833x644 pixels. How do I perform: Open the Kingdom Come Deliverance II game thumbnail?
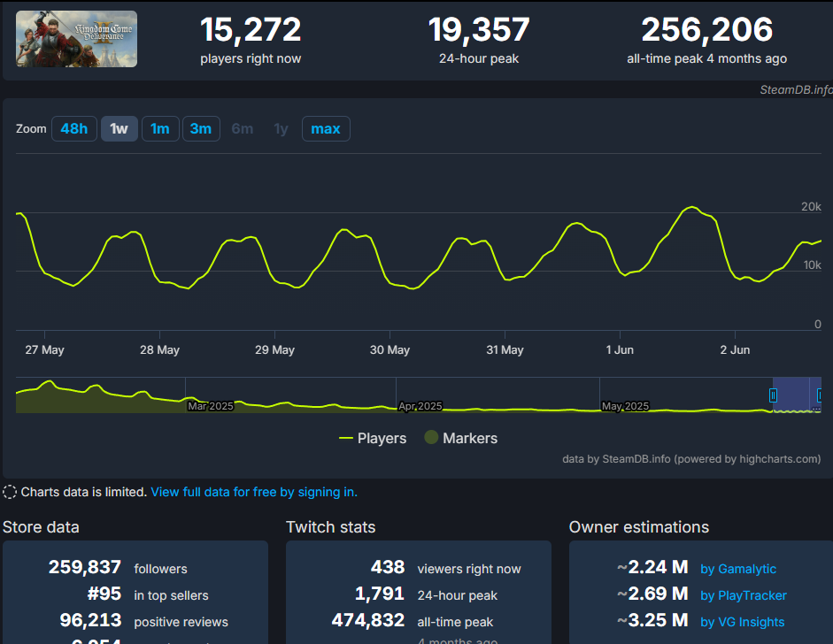76,39
